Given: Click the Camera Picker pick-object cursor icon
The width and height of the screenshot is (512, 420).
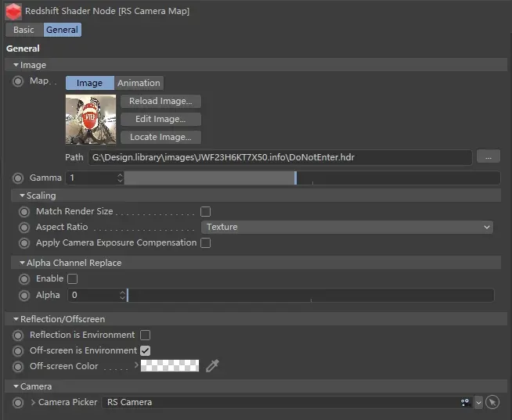Looking at the screenshot, I should [x=492, y=402].
